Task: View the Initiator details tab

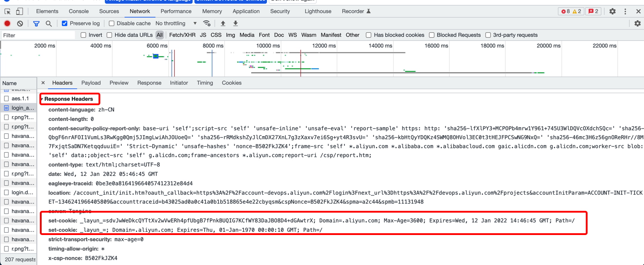Action: [179, 83]
